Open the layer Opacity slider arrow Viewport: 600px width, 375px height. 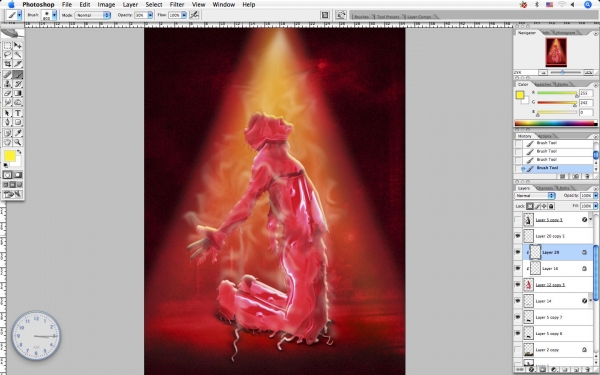[595, 196]
